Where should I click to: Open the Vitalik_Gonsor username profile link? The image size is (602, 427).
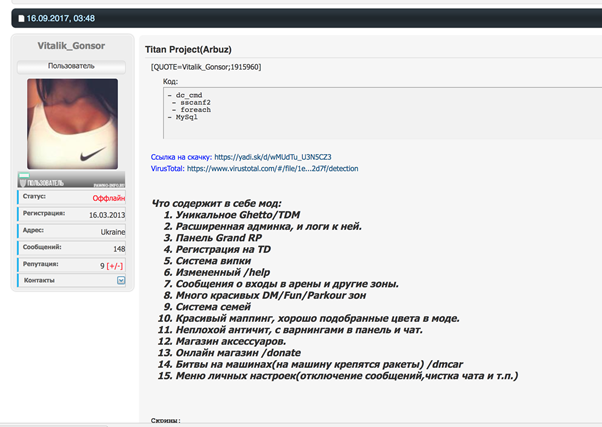coord(71,46)
